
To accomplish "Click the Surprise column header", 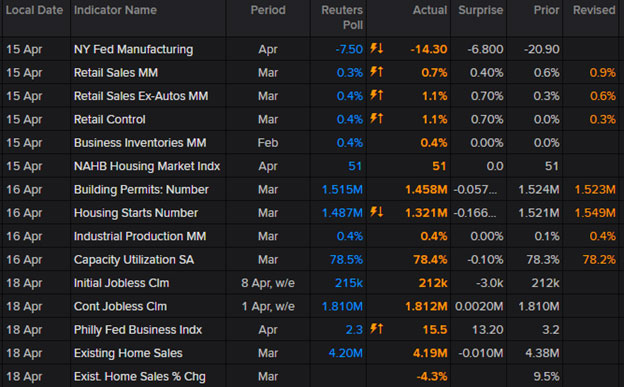I will pos(480,10).
